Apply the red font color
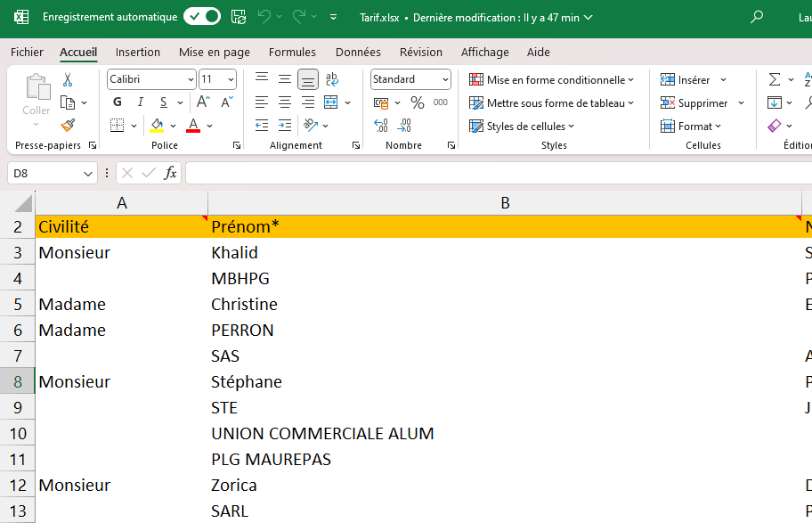The height and width of the screenshot is (523, 812). (x=193, y=126)
